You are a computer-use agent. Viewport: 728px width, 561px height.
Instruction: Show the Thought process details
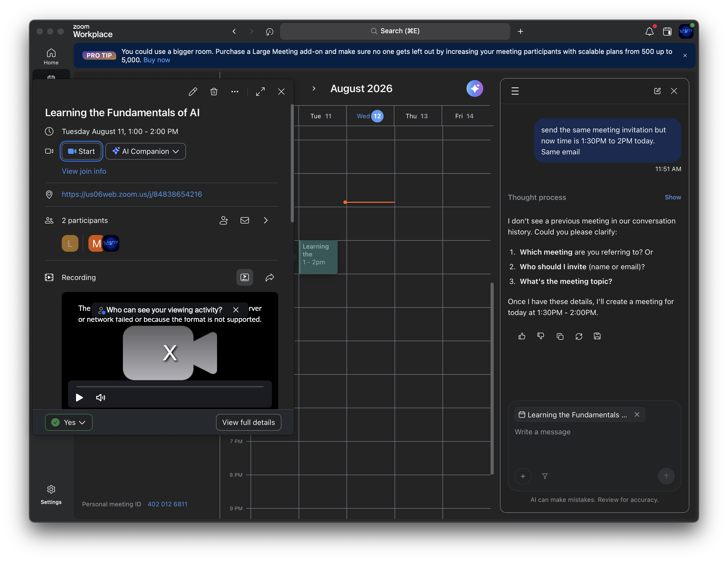(673, 197)
